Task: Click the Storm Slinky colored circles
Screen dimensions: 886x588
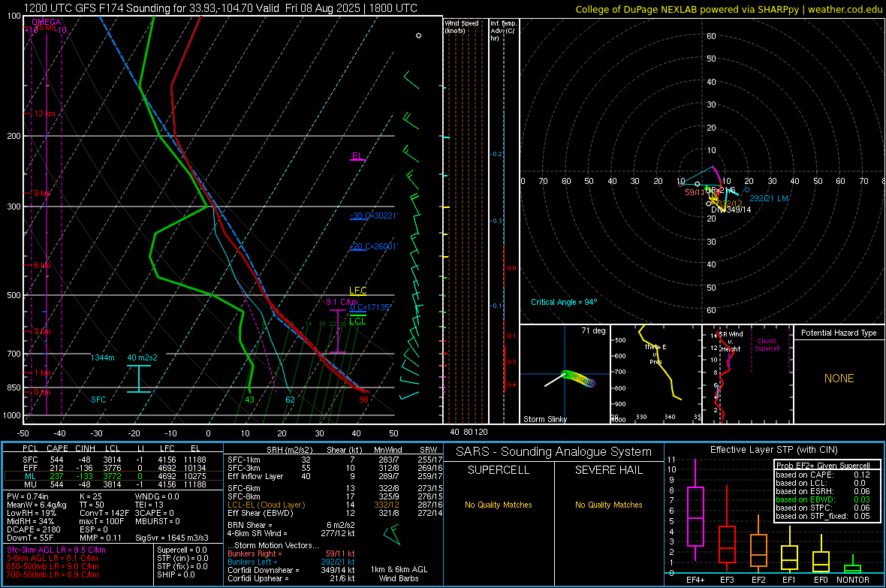Action: pyautogui.click(x=579, y=378)
